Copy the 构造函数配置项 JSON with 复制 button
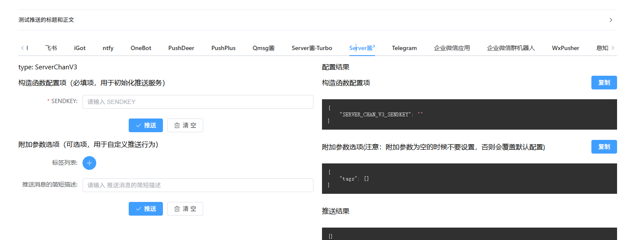The width and height of the screenshot is (644, 240). [x=604, y=83]
